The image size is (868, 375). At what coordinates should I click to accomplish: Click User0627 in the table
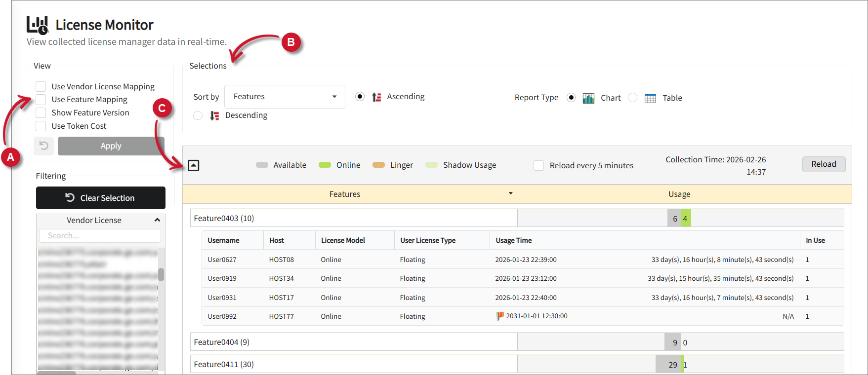[x=222, y=260]
